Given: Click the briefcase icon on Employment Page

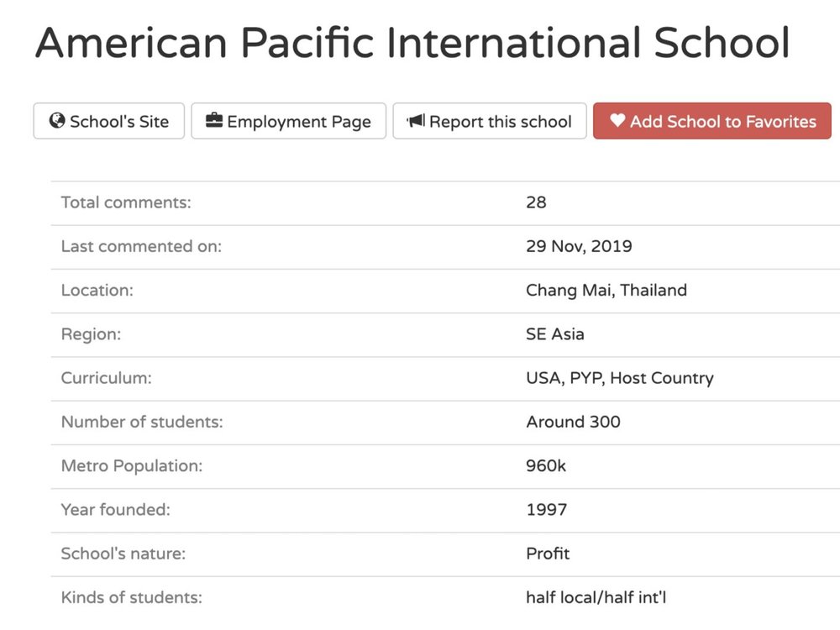Looking at the screenshot, I should click(x=213, y=120).
